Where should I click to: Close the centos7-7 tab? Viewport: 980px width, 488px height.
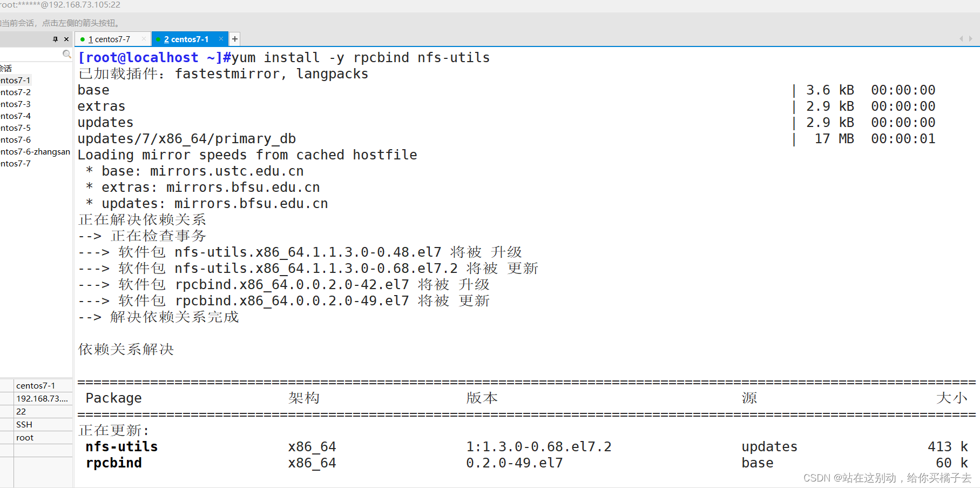[143, 39]
